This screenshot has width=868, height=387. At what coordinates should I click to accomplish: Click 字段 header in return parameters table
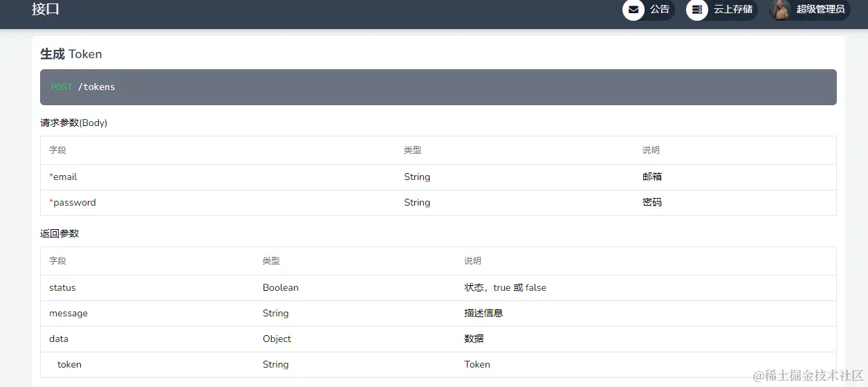tap(57, 261)
